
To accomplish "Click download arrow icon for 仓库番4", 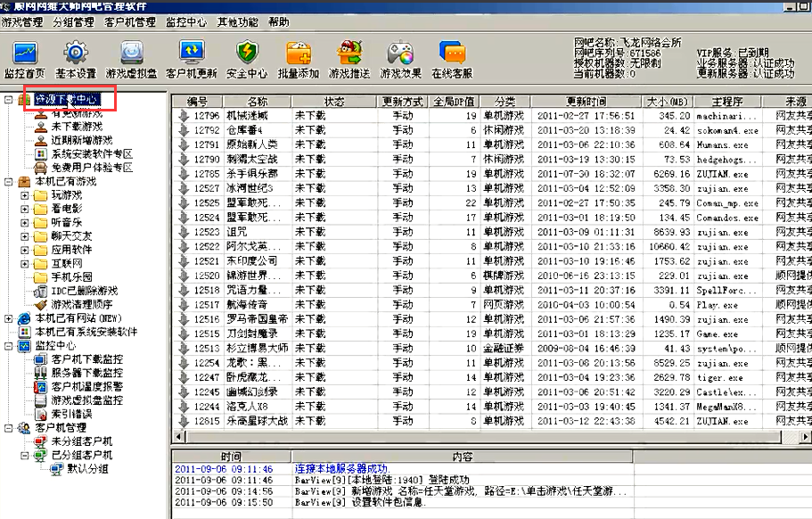I will (x=183, y=130).
